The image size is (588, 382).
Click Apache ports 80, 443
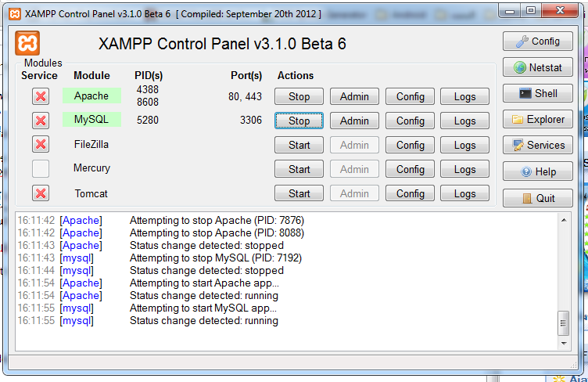[x=245, y=97]
